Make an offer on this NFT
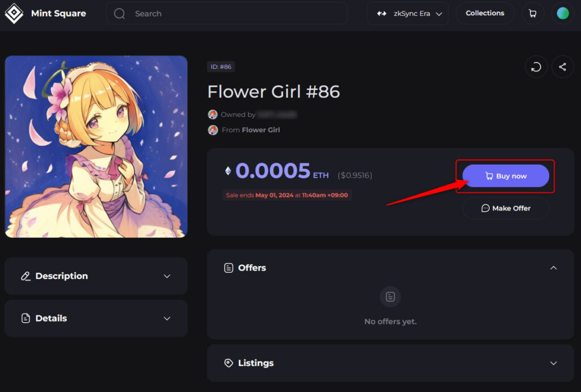Viewport: 581px width, 392px height. [x=506, y=208]
